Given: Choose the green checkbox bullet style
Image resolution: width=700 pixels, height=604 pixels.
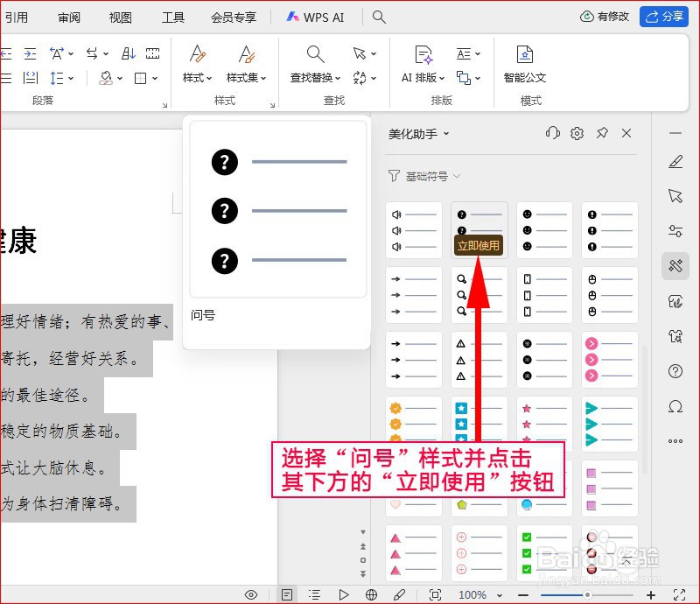Looking at the screenshot, I should [544, 553].
